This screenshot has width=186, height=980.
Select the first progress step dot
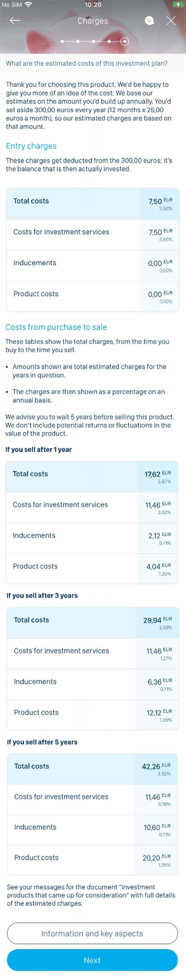[62, 41]
